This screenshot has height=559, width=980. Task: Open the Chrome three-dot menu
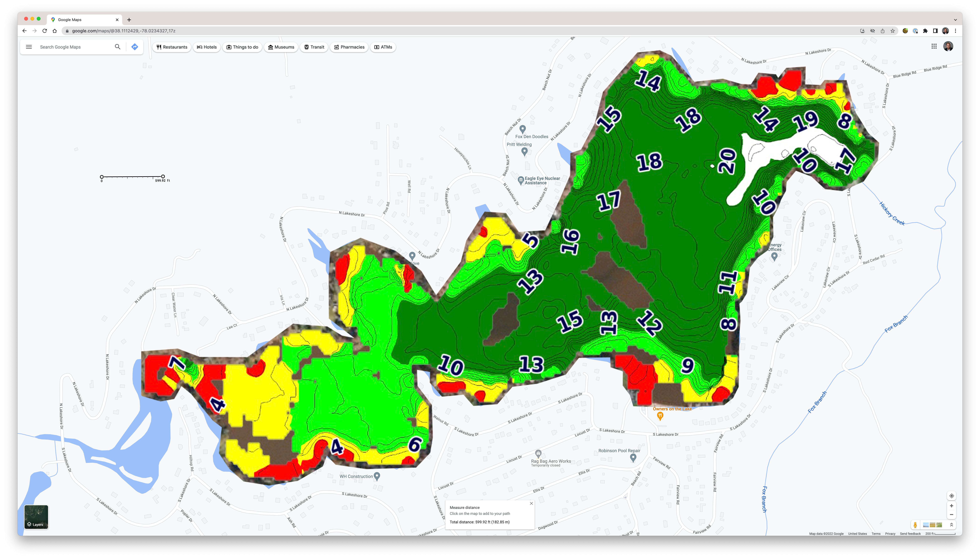pos(955,31)
